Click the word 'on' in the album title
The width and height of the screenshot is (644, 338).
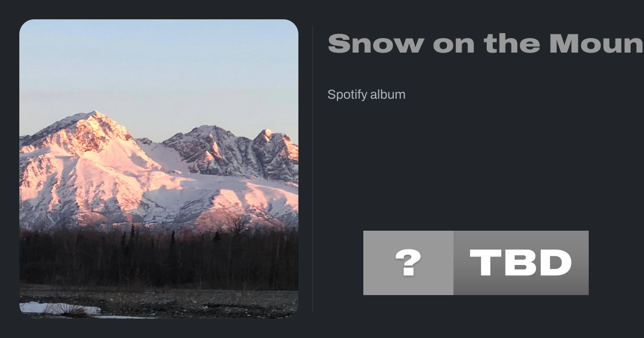453,43
